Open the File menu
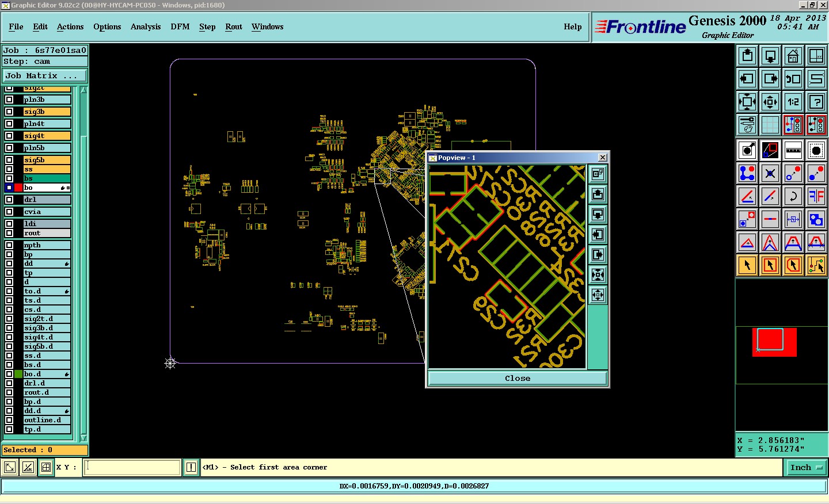 pyautogui.click(x=16, y=26)
